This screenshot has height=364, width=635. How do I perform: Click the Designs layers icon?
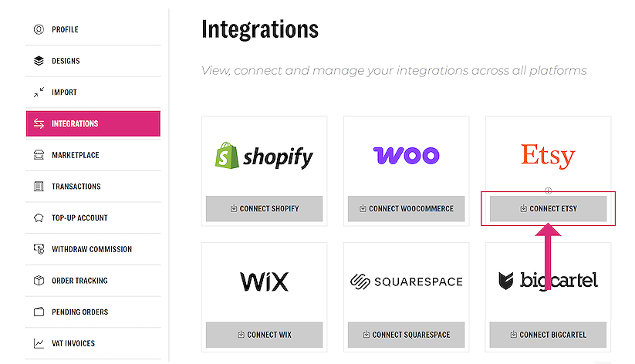[x=39, y=61]
